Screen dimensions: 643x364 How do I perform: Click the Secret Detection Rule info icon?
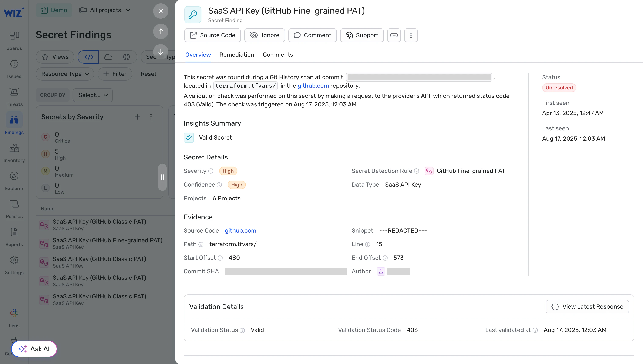417,171
